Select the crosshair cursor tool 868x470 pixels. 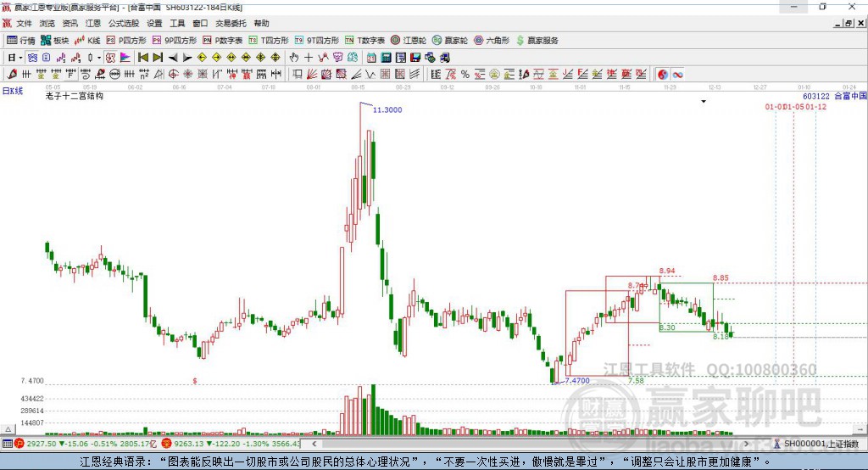click(309, 58)
